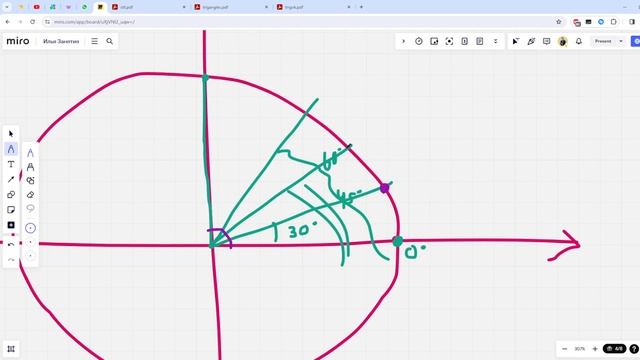
Task: Open the help question mark button
Action: pyautogui.click(x=634, y=349)
